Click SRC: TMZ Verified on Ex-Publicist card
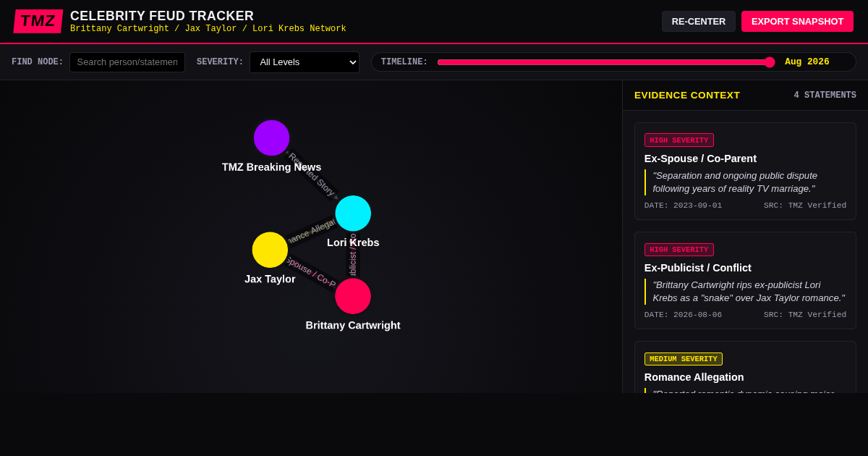The height and width of the screenshot is (456, 868). pyautogui.click(x=805, y=315)
